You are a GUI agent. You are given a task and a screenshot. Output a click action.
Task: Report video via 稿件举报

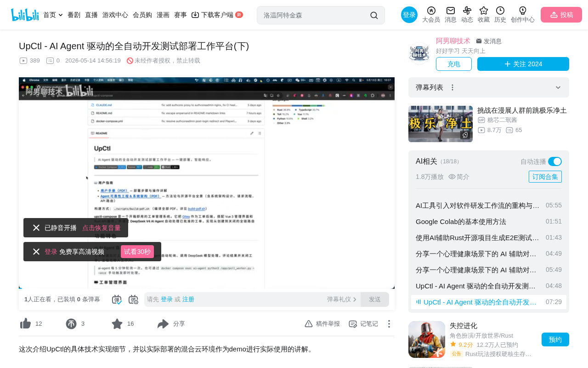pyautogui.click(x=322, y=324)
